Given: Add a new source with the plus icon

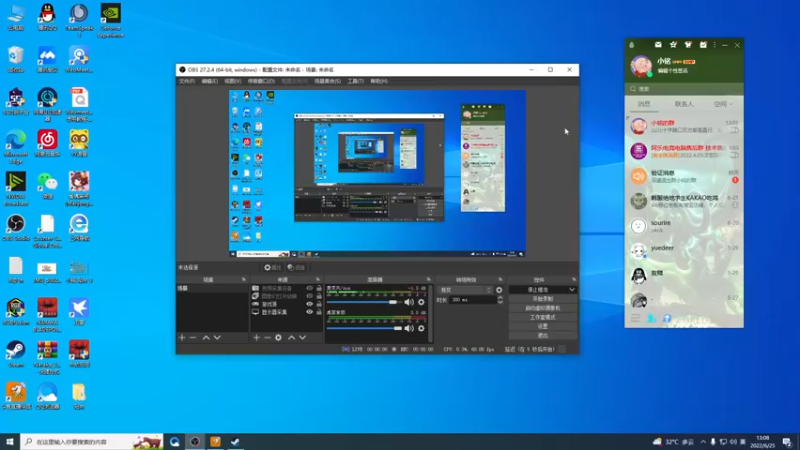Looking at the screenshot, I should point(257,337).
